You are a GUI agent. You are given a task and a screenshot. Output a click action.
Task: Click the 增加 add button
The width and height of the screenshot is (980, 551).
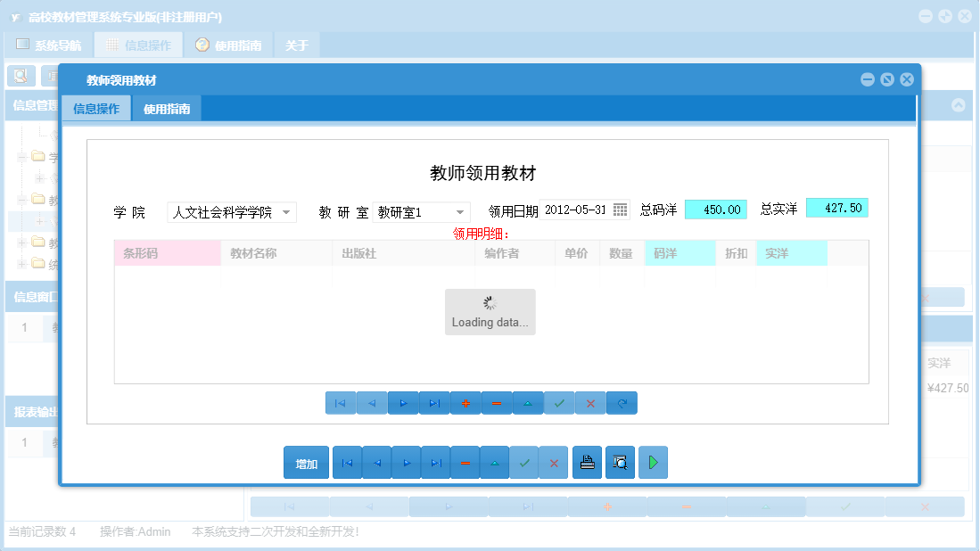pos(306,463)
